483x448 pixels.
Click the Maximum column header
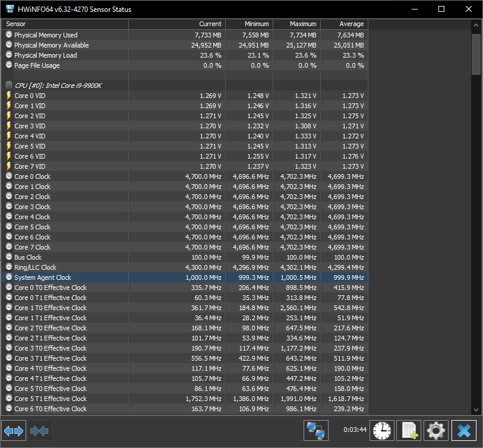(297, 24)
